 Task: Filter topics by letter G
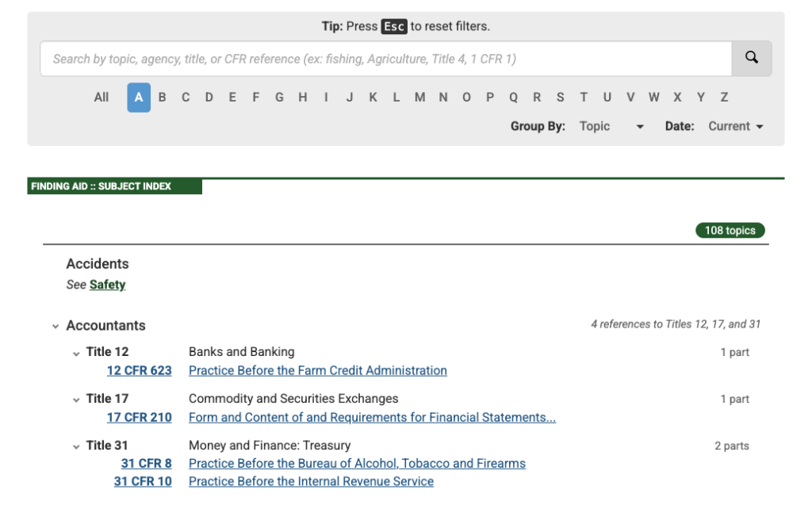[279, 98]
